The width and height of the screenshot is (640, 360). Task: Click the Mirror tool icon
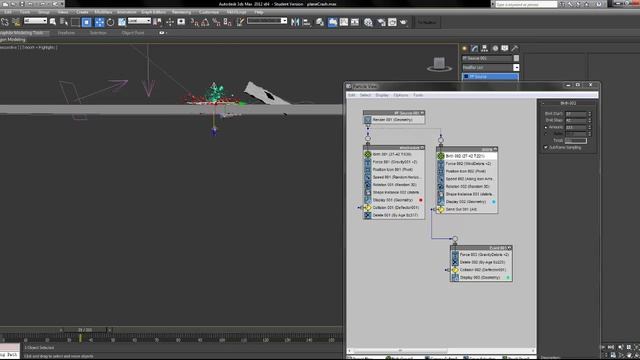[x=295, y=22]
